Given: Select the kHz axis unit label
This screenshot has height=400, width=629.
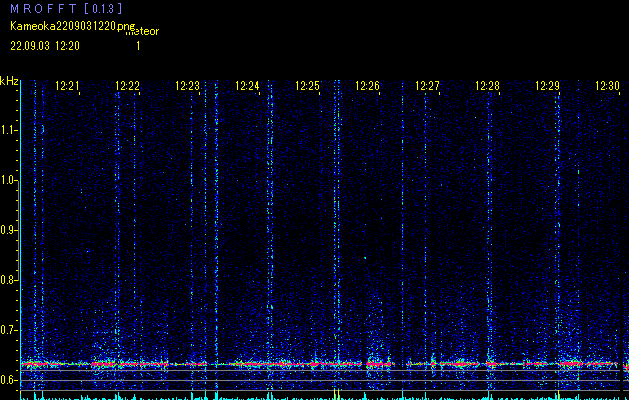Looking at the screenshot, I should coord(9,81).
